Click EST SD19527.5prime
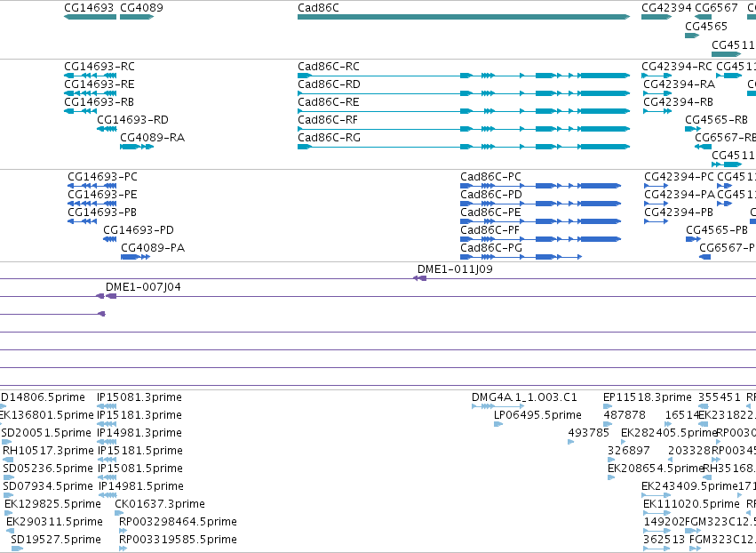This screenshot has width=756, height=553. 56,540
